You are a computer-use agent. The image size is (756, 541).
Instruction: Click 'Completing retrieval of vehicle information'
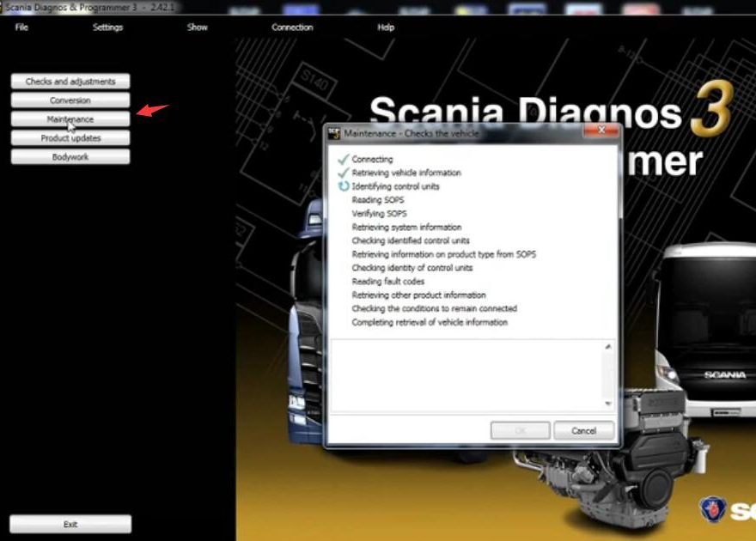430,322
